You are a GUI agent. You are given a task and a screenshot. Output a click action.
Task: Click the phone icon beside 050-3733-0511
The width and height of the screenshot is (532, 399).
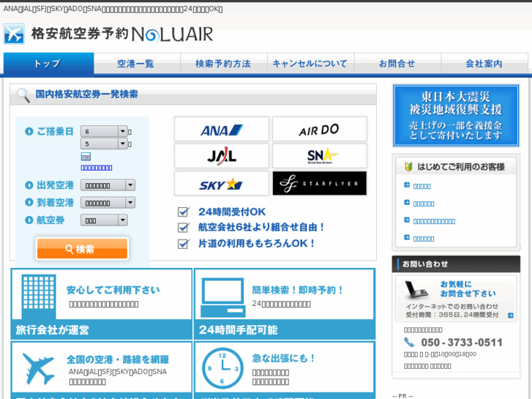click(409, 343)
